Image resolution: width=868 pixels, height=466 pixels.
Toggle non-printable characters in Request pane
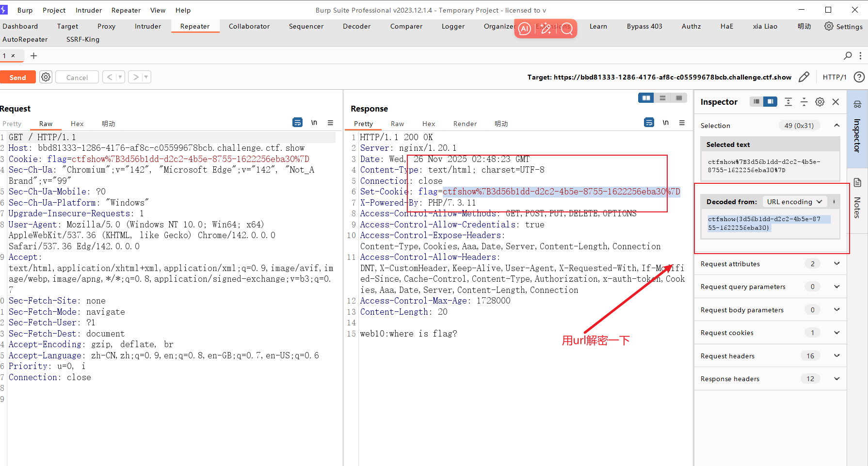[314, 123]
